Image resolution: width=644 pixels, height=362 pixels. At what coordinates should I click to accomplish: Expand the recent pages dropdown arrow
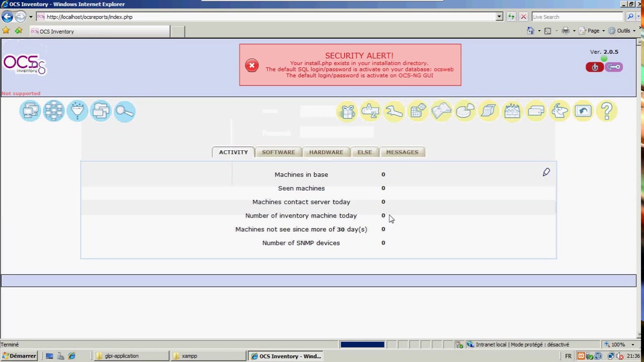[x=30, y=17]
